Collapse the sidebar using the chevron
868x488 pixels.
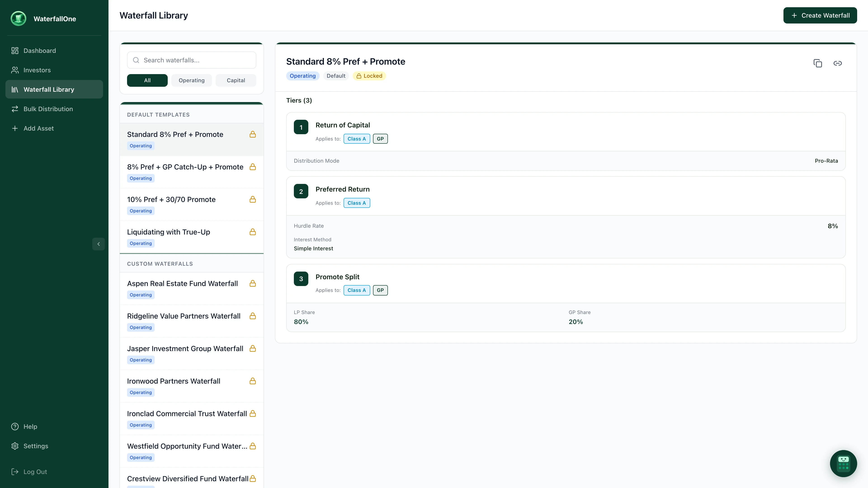click(x=98, y=244)
